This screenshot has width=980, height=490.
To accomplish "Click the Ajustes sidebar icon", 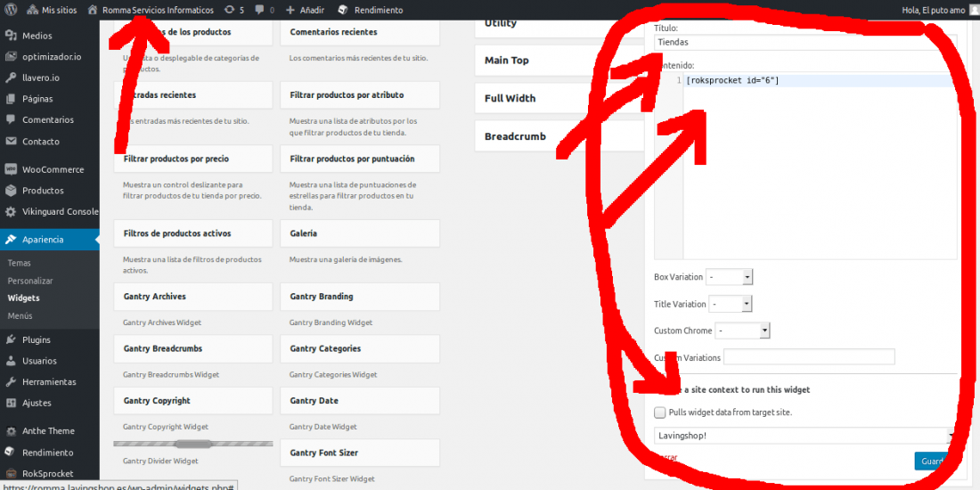I will pyautogui.click(x=11, y=403).
